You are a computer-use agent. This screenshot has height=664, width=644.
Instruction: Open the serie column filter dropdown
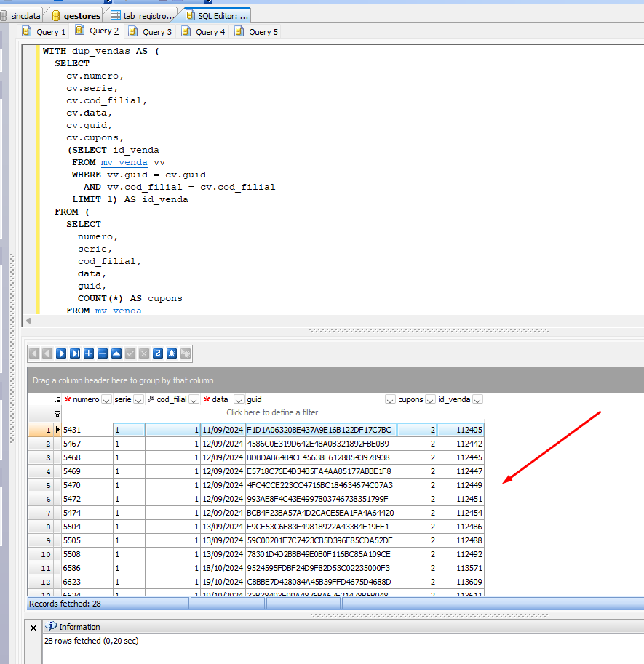(138, 399)
